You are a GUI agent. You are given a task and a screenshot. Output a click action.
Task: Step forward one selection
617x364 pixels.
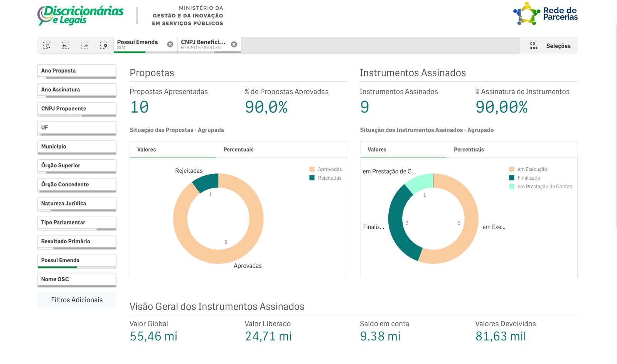click(x=85, y=45)
